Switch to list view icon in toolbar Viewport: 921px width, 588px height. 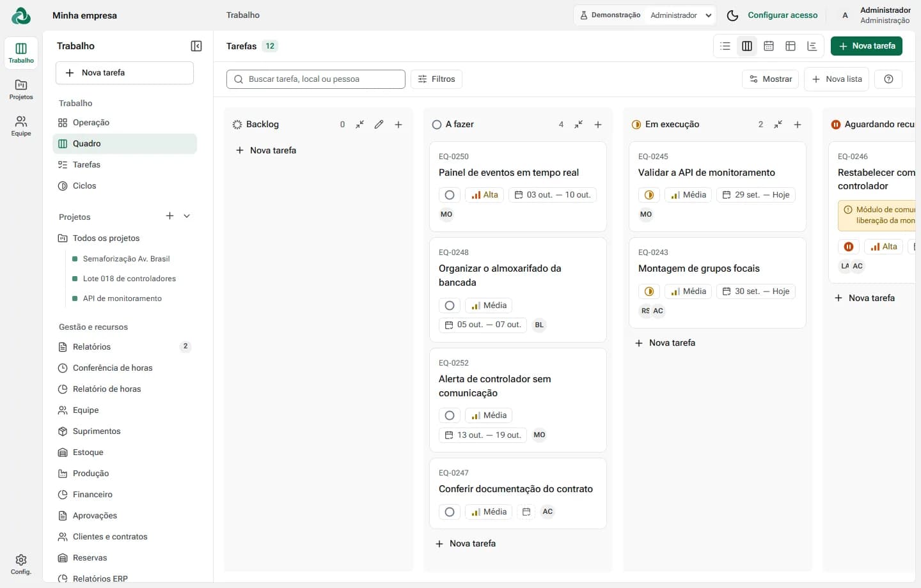tap(725, 46)
